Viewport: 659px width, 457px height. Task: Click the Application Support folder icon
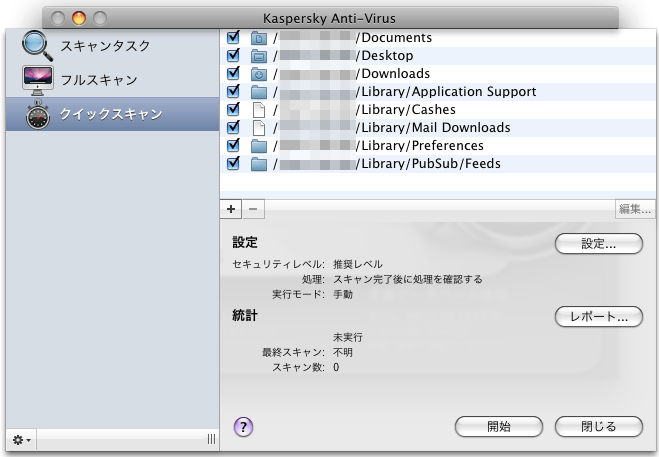259,92
